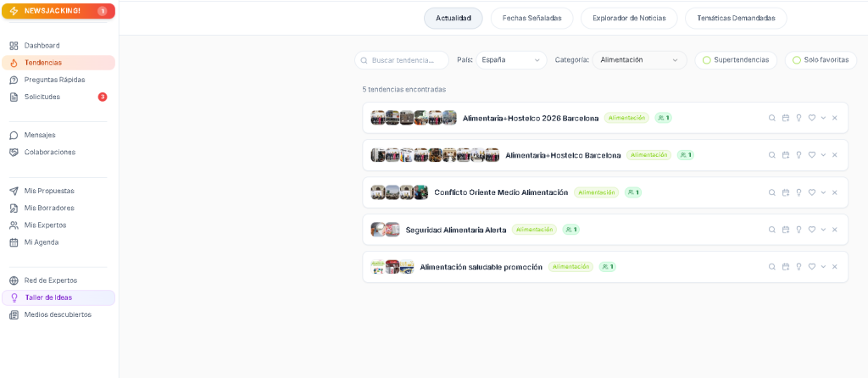Dismiss the Alimentaria+Hostelco Barcelona trend with X
This screenshot has height=378, width=868.
pyautogui.click(x=834, y=155)
